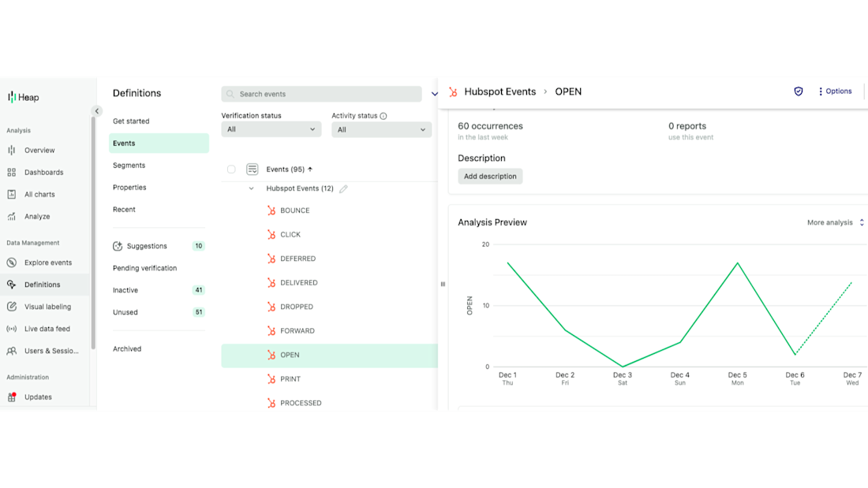Show Unused definitions
The width and height of the screenshot is (868, 488).
[x=125, y=313]
